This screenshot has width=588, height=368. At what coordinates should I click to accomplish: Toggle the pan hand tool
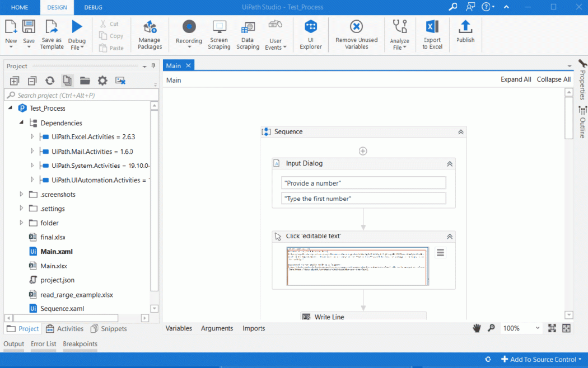pos(477,328)
